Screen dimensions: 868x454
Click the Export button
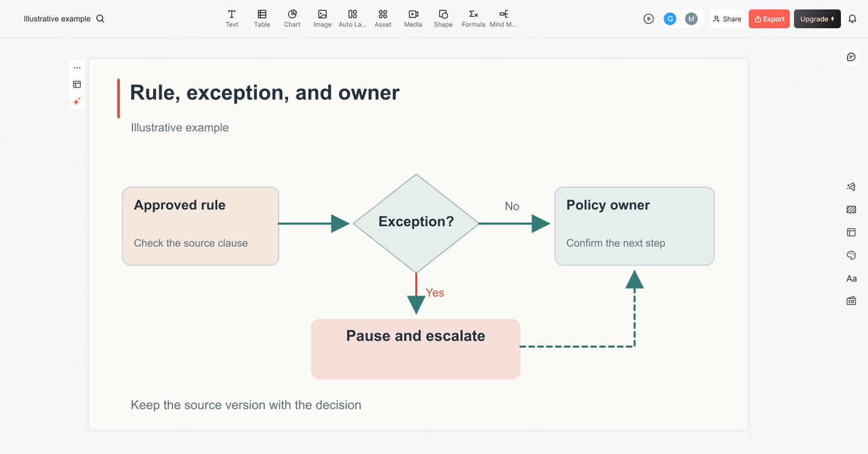769,19
